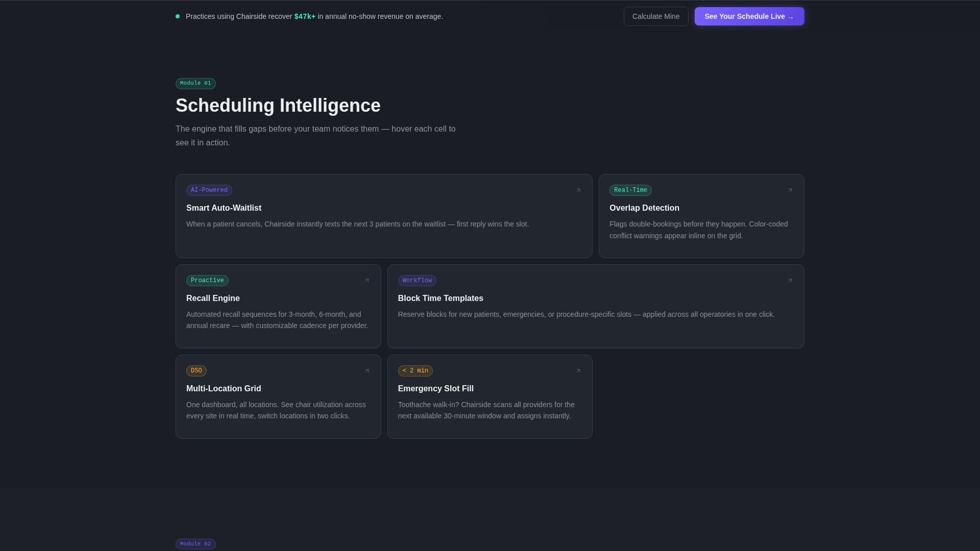Open the Emergency Slot Fill title
This screenshot has width=980, height=551.
pyautogui.click(x=436, y=389)
